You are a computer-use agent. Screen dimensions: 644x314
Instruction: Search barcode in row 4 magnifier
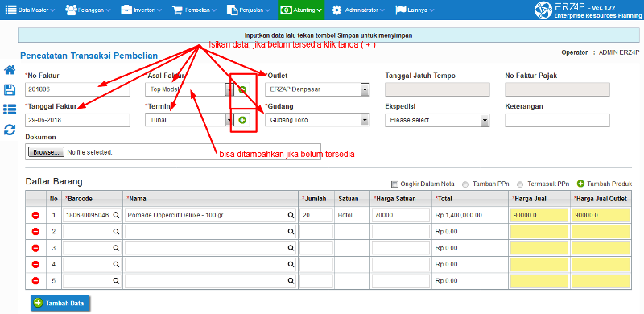coord(117,264)
